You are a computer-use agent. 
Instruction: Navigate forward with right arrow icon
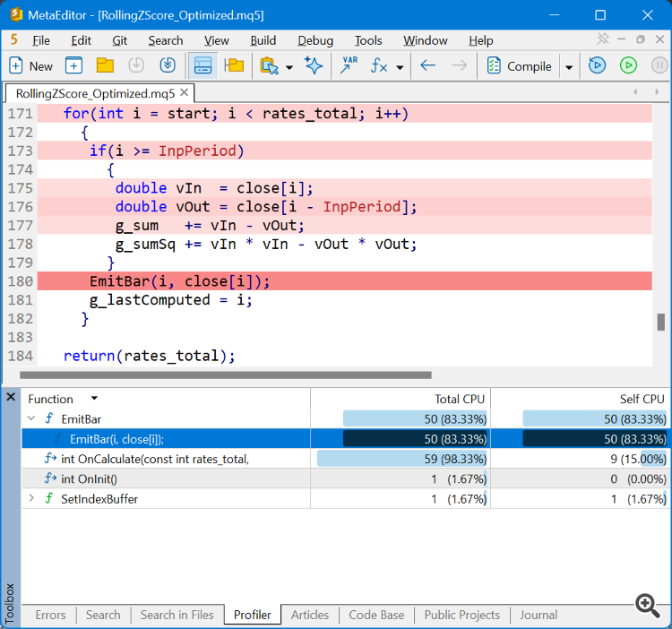460,66
